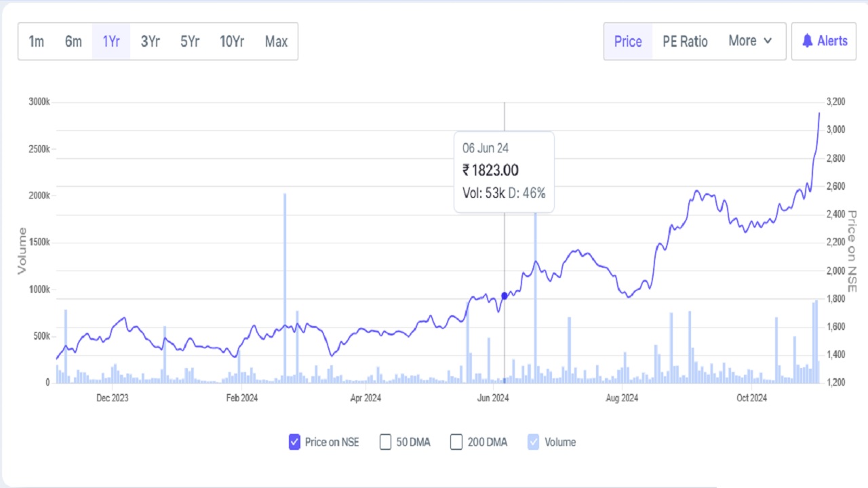The height and width of the screenshot is (488, 868).
Task: Click the 3000k volume axis value
Action: [x=39, y=102]
